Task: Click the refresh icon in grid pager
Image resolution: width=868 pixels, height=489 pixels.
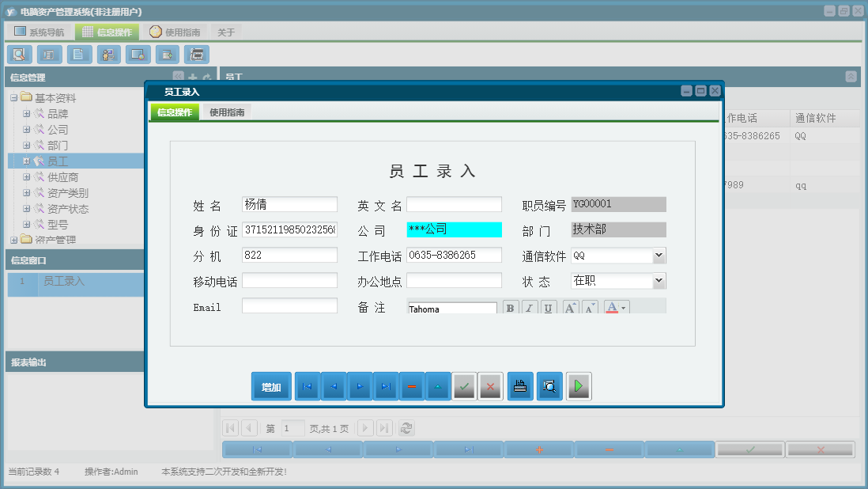Action: (x=406, y=428)
